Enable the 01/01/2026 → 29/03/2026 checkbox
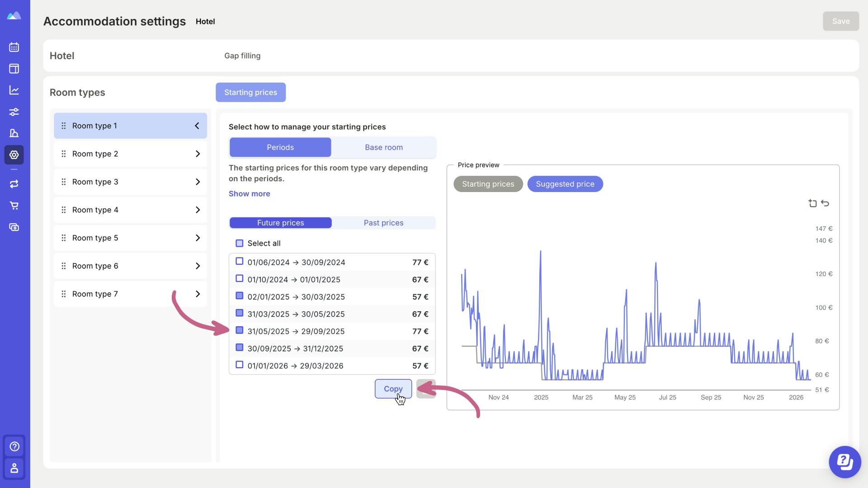868x488 pixels. pyautogui.click(x=240, y=365)
